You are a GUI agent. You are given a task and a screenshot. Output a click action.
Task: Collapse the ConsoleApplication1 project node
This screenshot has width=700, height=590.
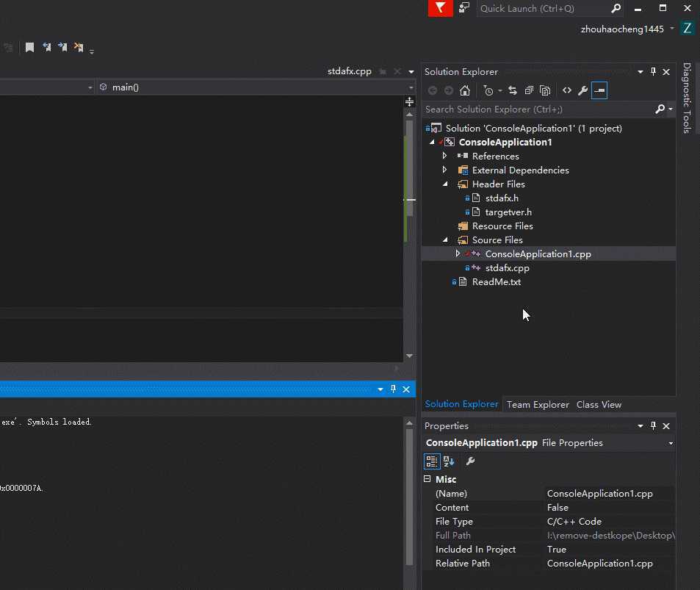tap(432, 142)
